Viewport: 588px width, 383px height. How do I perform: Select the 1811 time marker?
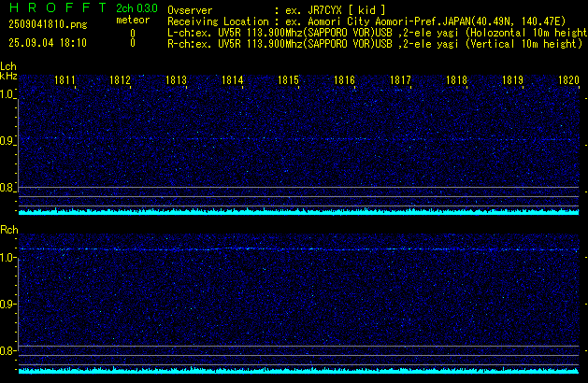pyautogui.click(x=65, y=80)
